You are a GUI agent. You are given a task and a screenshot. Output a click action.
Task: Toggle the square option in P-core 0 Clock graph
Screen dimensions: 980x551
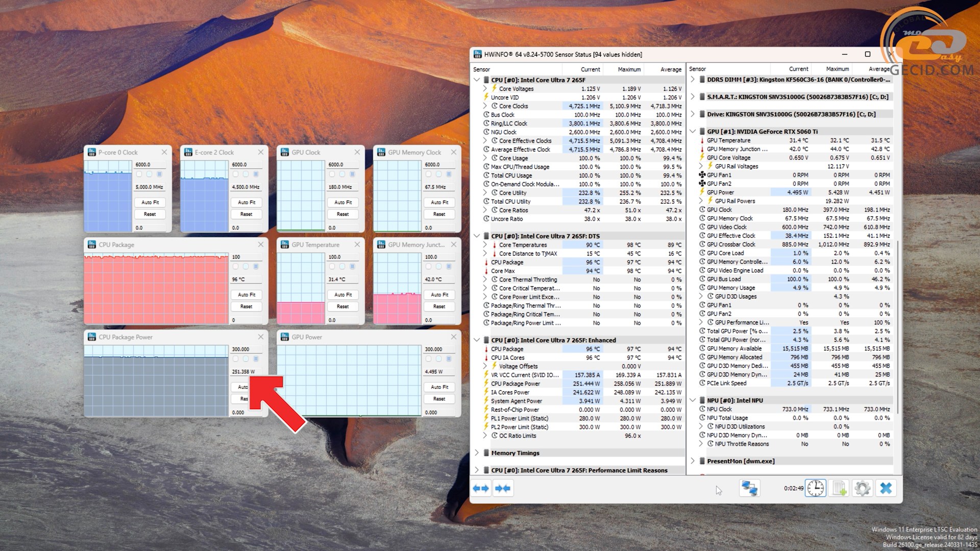[x=159, y=174]
